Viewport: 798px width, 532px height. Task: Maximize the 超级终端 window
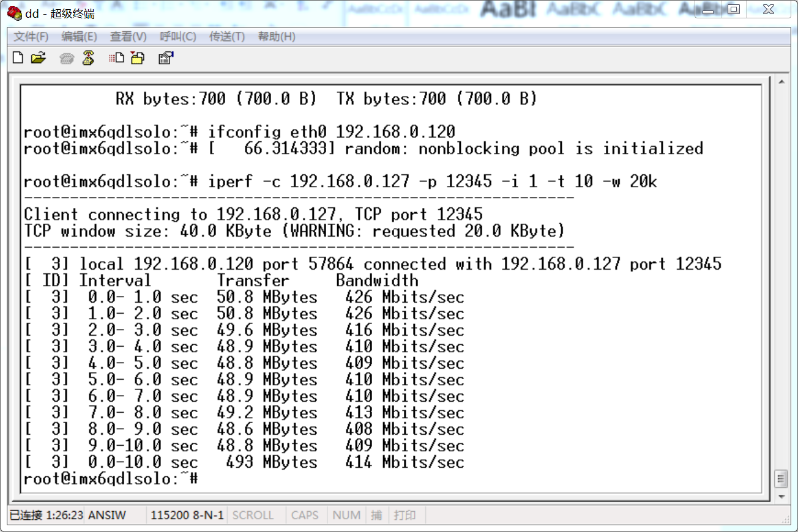(734, 9)
